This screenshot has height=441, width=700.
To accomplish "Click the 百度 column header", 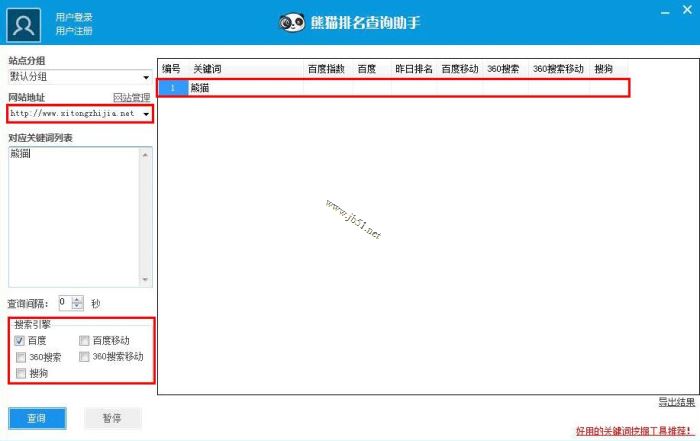I will [371, 69].
